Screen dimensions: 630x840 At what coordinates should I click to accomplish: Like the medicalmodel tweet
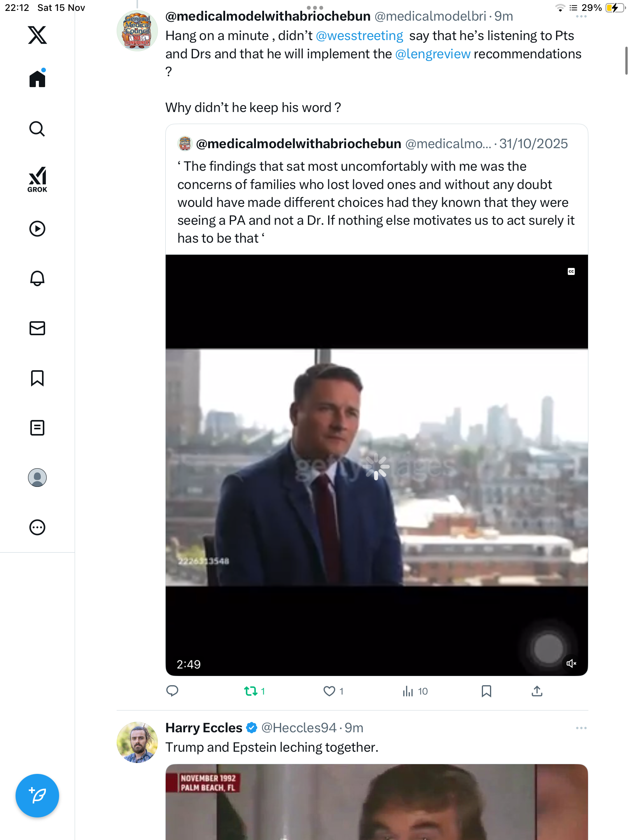(329, 691)
